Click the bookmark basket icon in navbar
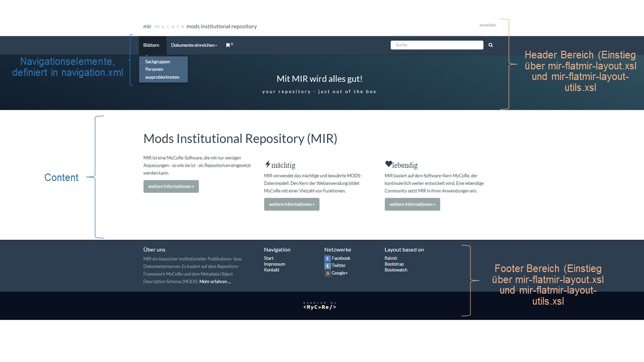The width and height of the screenshot is (644, 362). (228, 45)
